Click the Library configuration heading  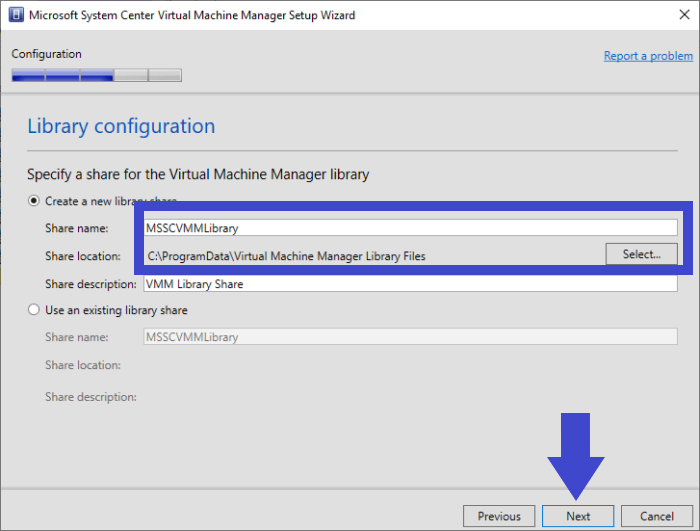(121, 126)
